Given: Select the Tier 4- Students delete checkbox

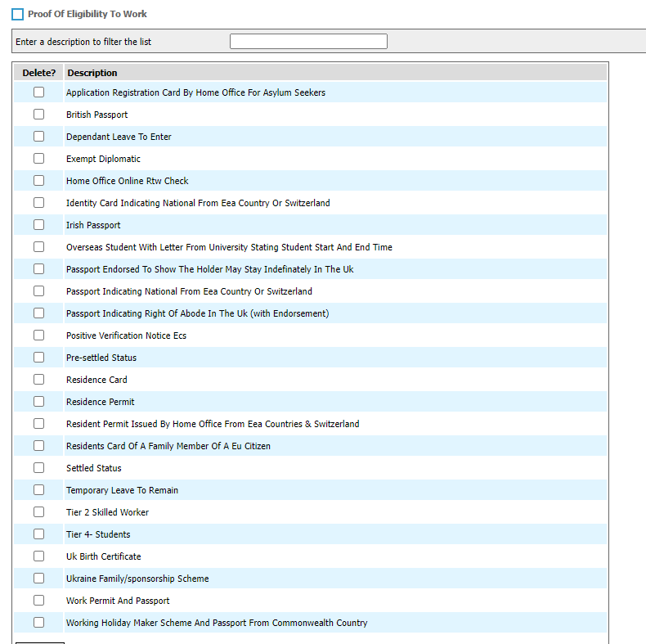Looking at the screenshot, I should tap(38, 534).
